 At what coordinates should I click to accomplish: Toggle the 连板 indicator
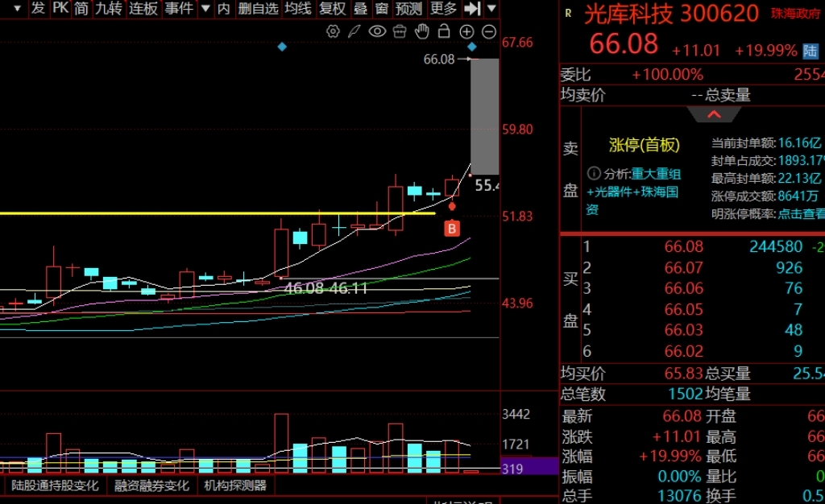(x=143, y=8)
